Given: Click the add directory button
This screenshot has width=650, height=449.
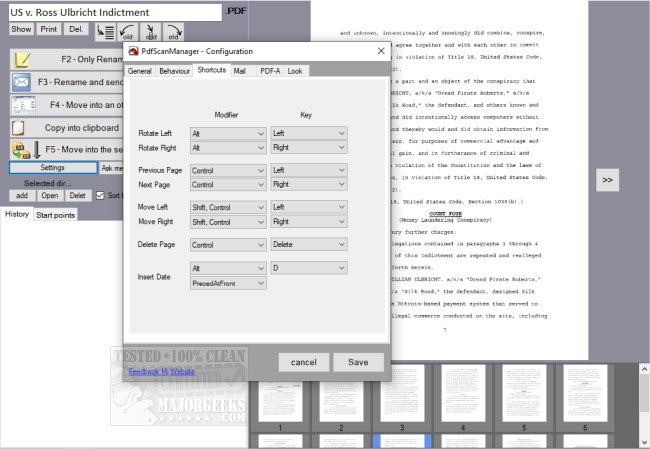Looking at the screenshot, I should pyautogui.click(x=22, y=195).
